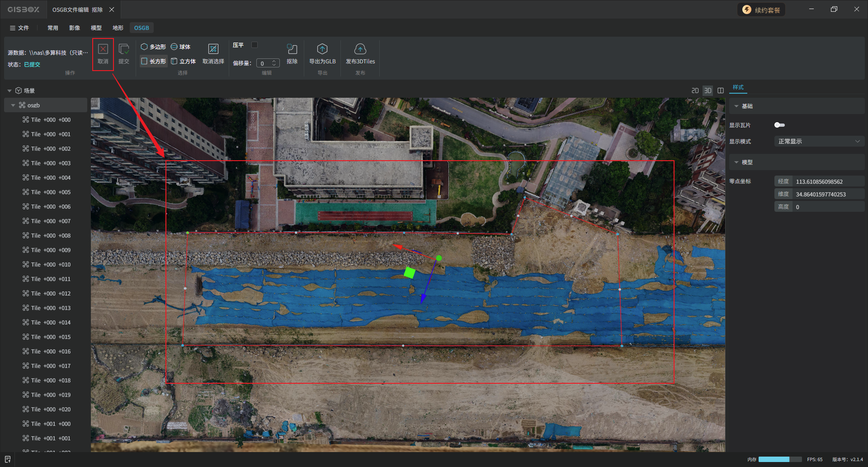Click the 取消选择 deselect icon
Viewport: 868px width, 467px height.
(213, 49)
